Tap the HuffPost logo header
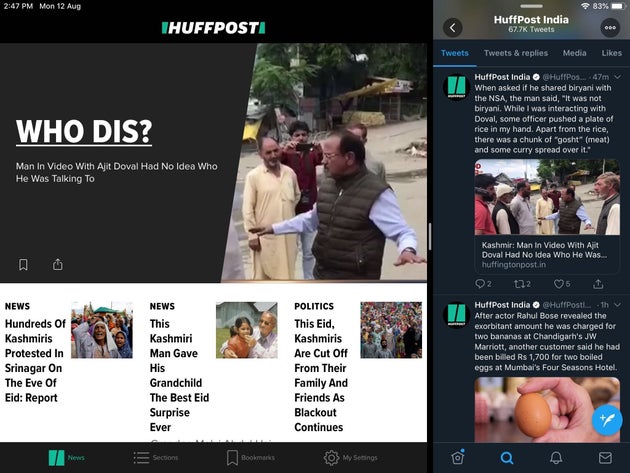The image size is (630, 473). 213,28
